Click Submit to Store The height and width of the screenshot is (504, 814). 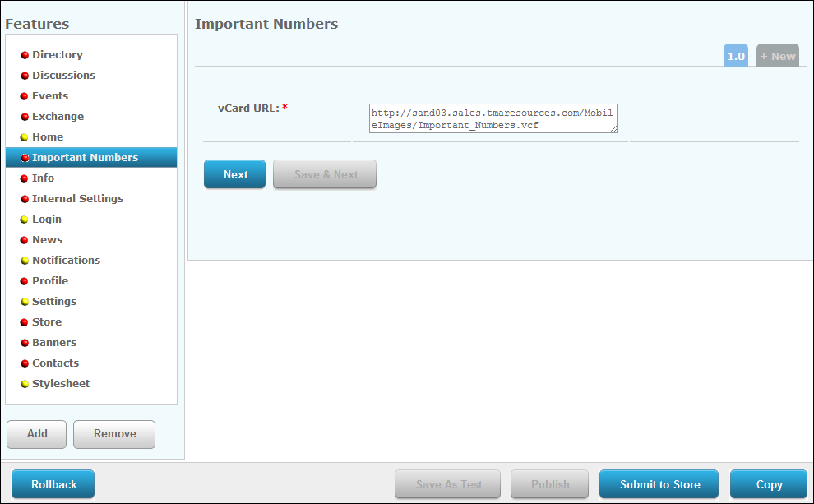659,484
